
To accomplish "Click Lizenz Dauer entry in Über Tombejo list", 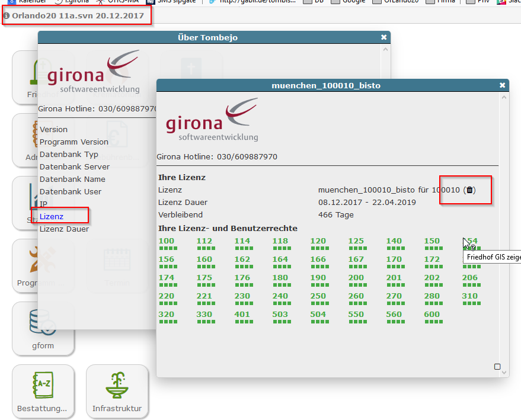I will click(64, 229).
